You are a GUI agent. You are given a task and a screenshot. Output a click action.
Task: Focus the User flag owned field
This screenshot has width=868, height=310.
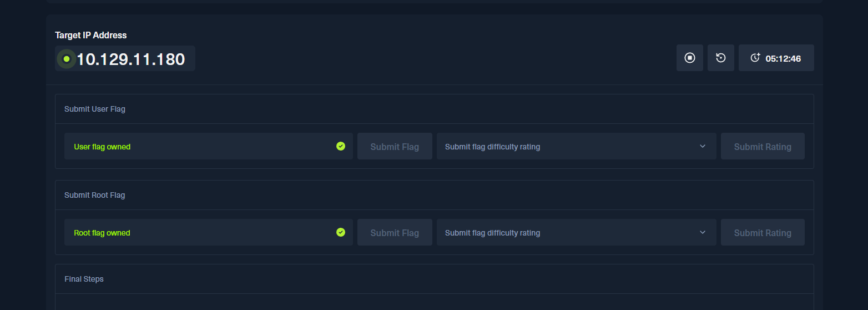[x=200, y=147]
